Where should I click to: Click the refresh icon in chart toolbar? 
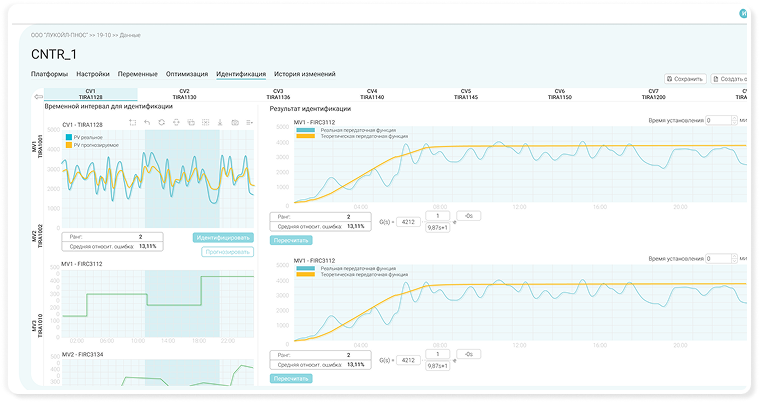(162, 123)
